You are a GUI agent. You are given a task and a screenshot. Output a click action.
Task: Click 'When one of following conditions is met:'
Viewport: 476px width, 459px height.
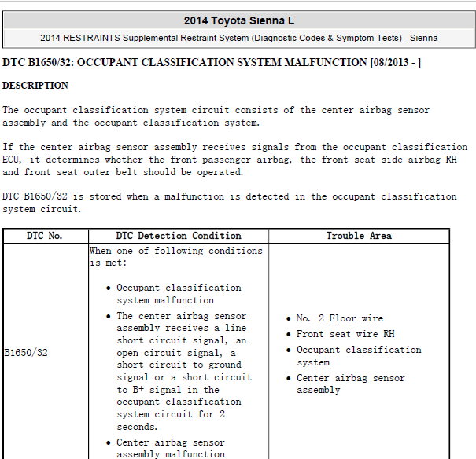pyautogui.click(x=175, y=257)
